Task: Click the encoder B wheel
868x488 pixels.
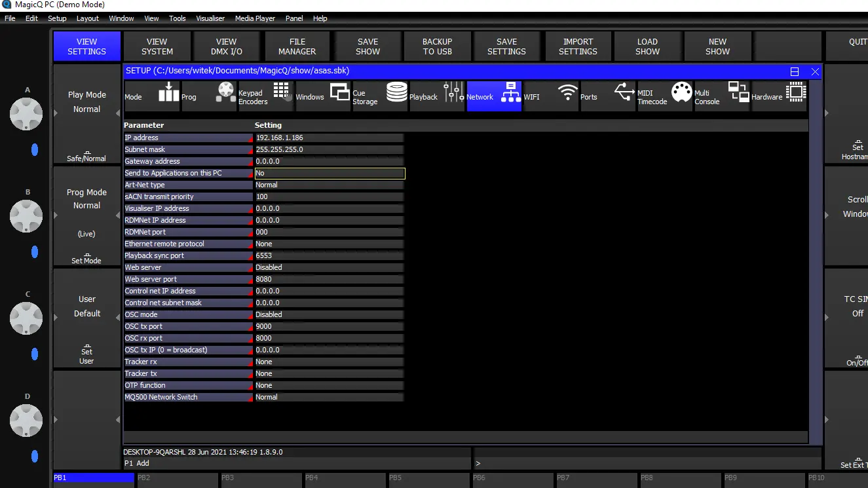Action: tap(26, 217)
